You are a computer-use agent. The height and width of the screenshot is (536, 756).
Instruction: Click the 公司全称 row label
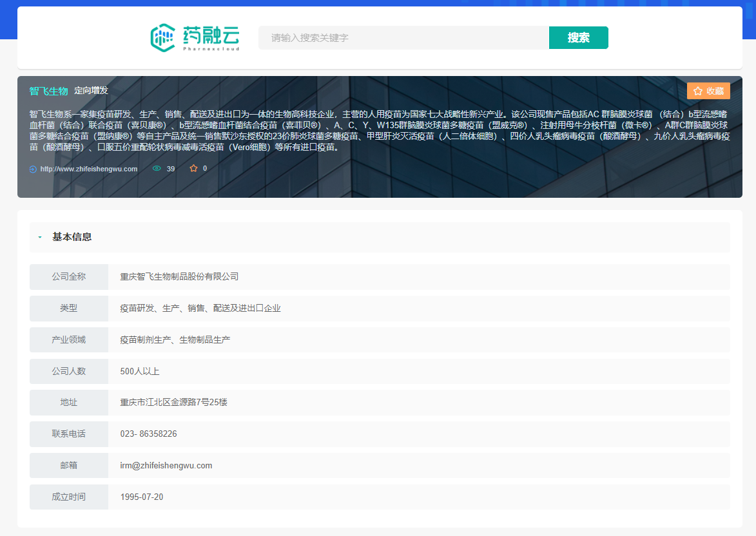click(x=69, y=276)
